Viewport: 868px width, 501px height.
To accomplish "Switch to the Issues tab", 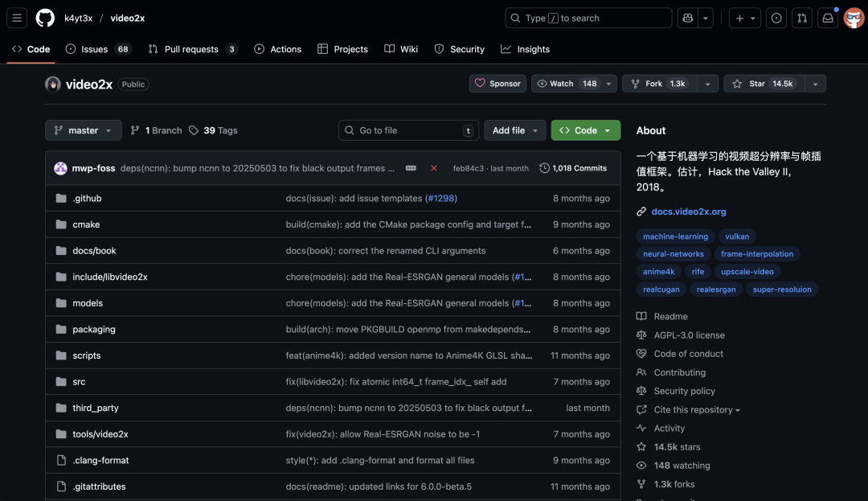I will 99,49.
